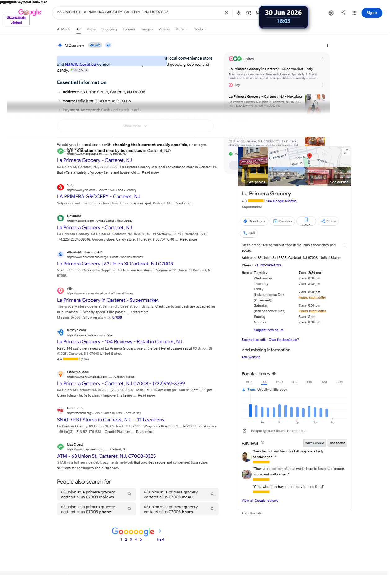Expand AI Overview with Show more
Screen dimensions: 392x575
click(135, 126)
